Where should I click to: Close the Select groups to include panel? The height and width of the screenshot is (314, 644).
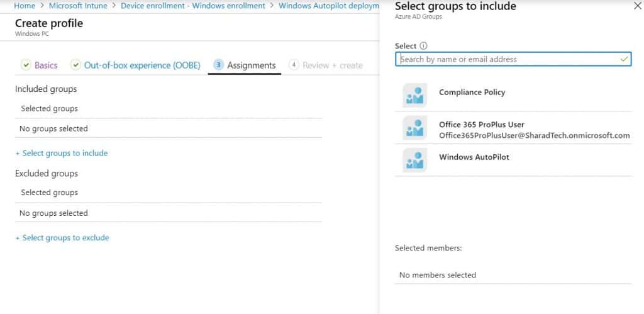click(x=638, y=6)
